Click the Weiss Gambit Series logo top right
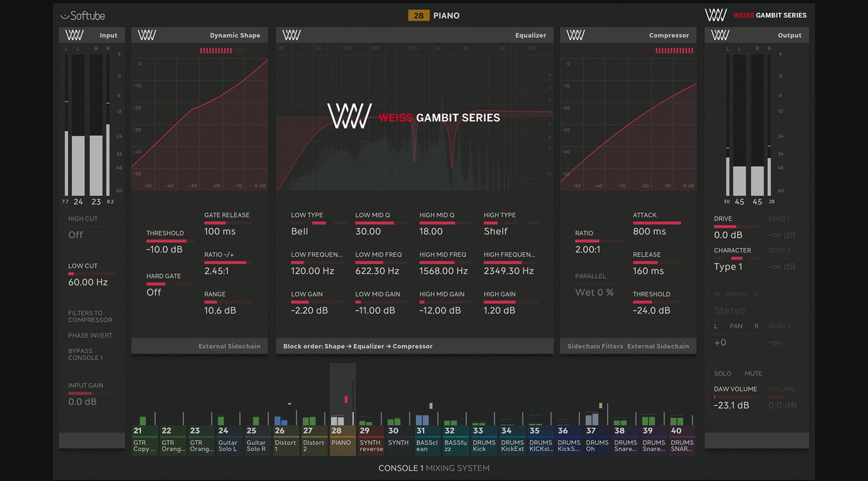868x481 pixels. [755, 15]
